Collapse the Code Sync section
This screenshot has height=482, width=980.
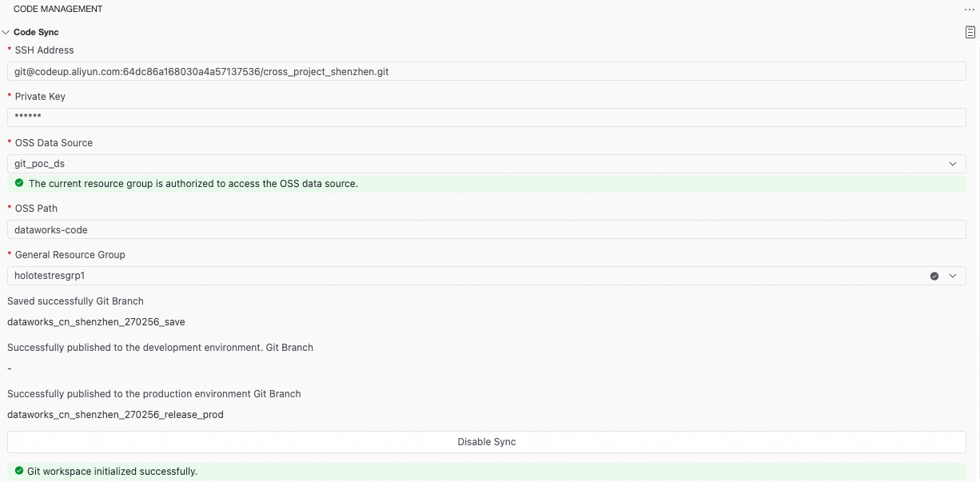tap(6, 32)
